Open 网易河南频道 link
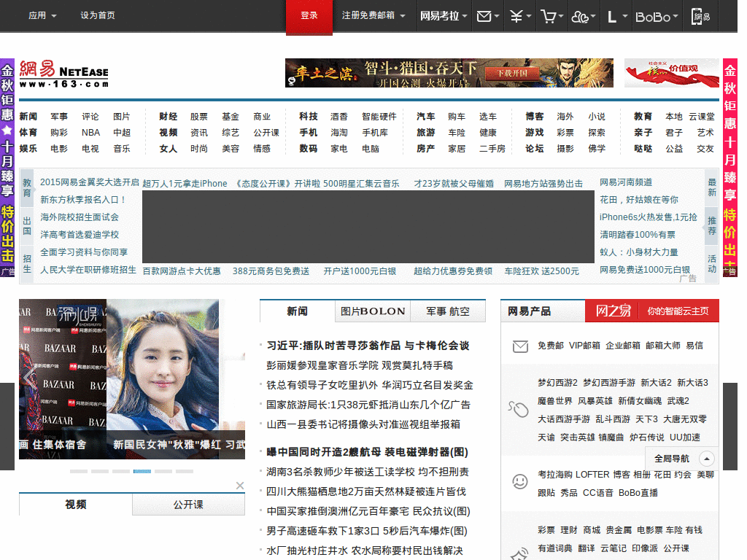This screenshot has width=747, height=560. tap(626, 182)
